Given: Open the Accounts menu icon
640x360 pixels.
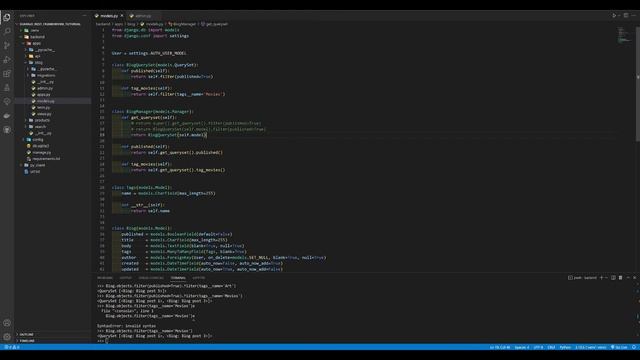Looking at the screenshot, I should [x=7, y=323].
